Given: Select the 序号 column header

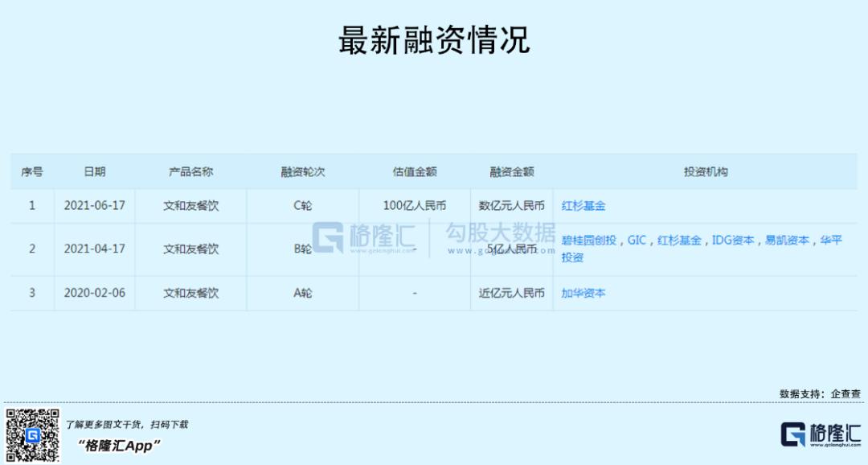Looking at the screenshot, I should pos(32,172).
